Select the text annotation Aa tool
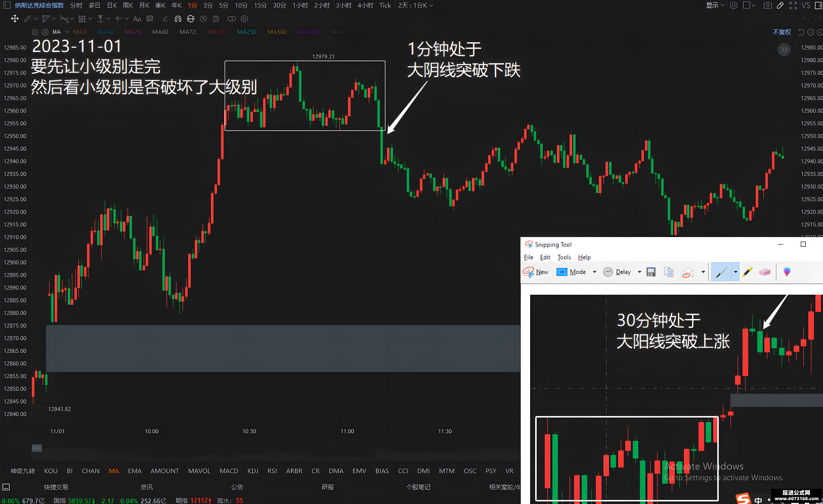Screen dimensions: 823x504 click(x=137, y=19)
